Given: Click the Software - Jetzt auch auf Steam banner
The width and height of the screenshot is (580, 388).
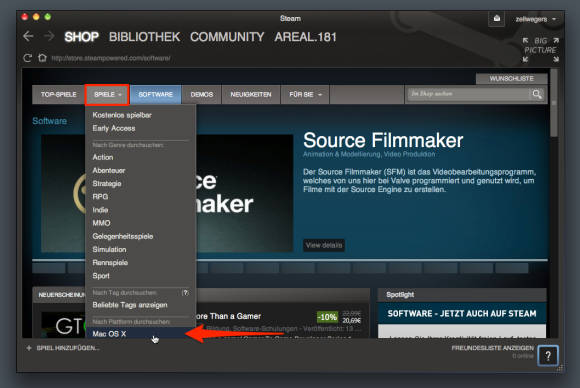Looking at the screenshot, I should (x=462, y=314).
